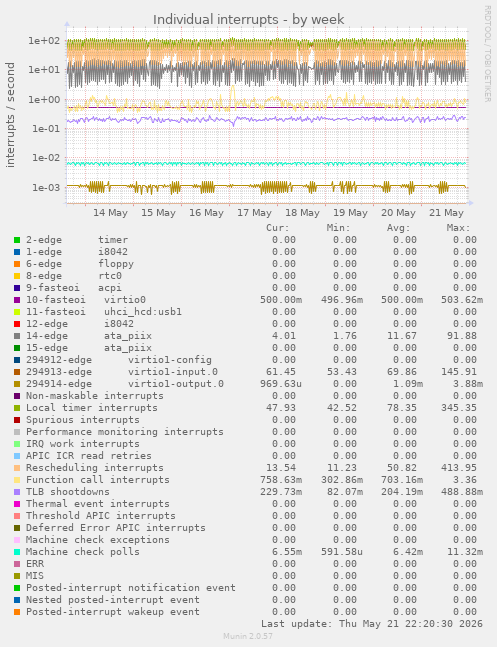Click the purple 10-fasteoi virtio0 legend swatch

click(17, 300)
